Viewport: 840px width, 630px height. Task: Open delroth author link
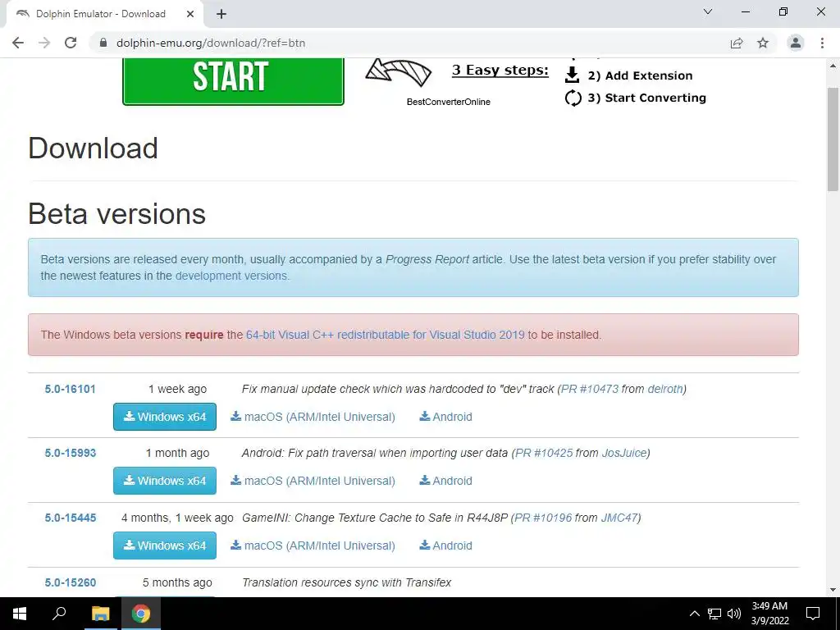[x=665, y=389]
